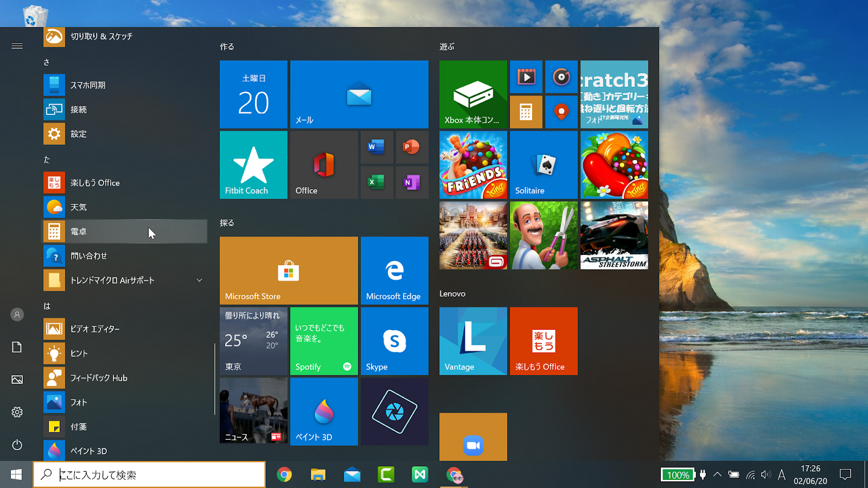This screenshot has height=488, width=868.
Task: Click the Windows Start button
Action: pyautogui.click(x=16, y=475)
